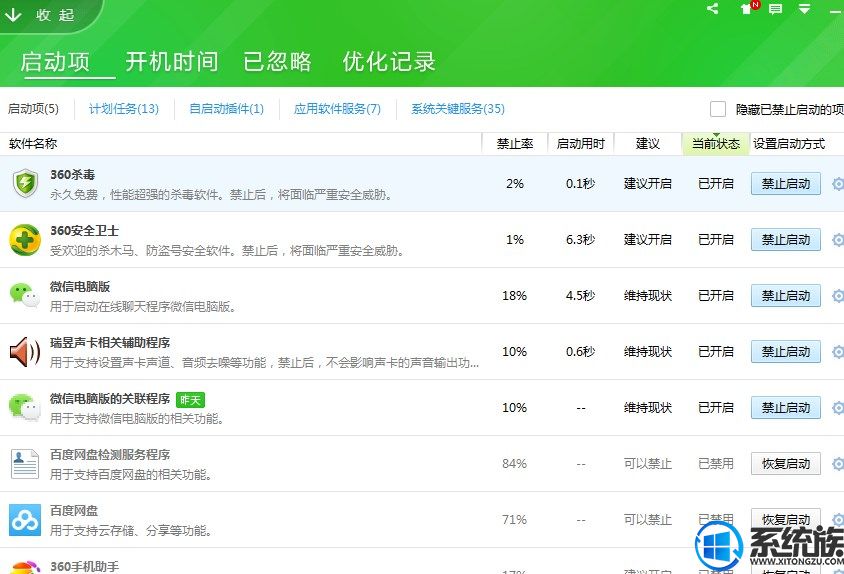Open the feedback message icon
Viewport: 844px width, 574px height.
click(x=775, y=9)
